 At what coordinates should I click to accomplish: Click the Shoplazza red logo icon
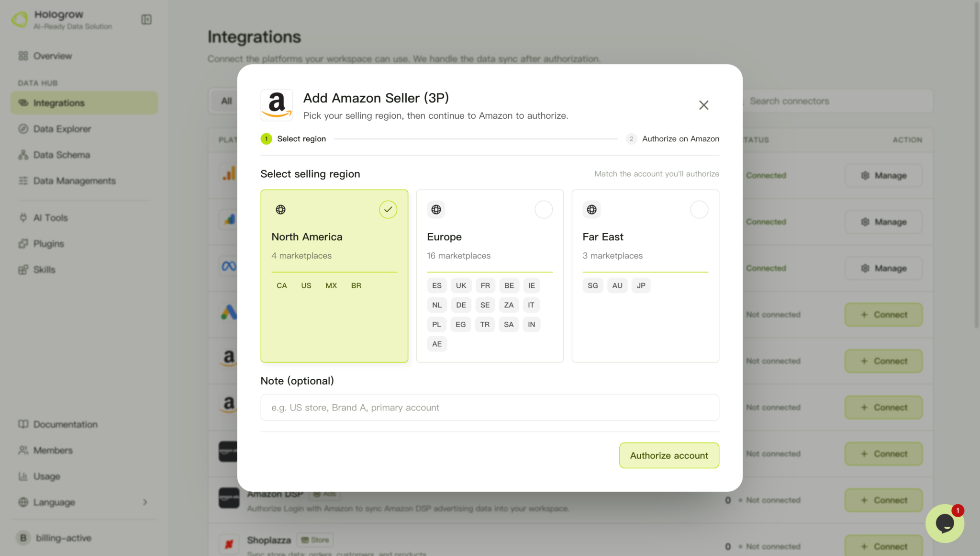point(229,544)
